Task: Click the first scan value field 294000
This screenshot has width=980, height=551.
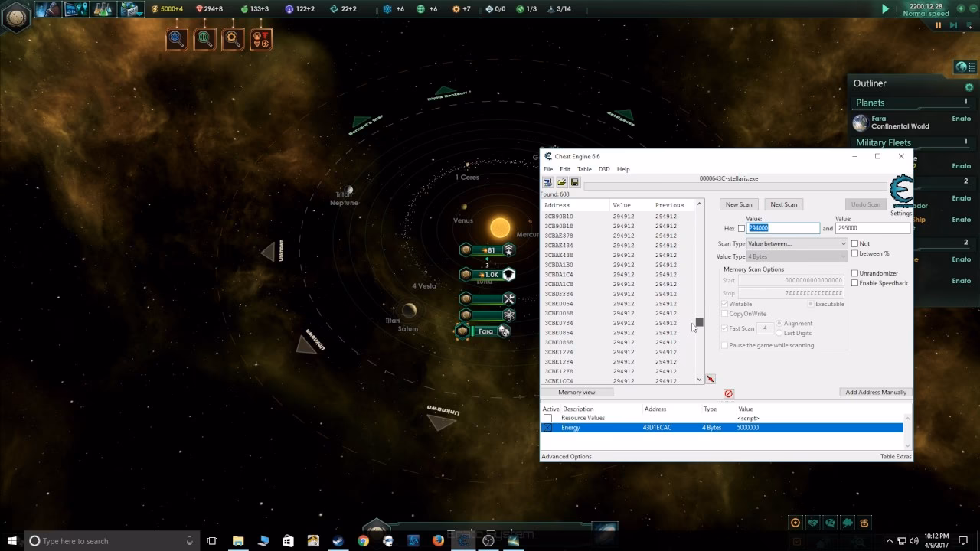Action: point(782,228)
